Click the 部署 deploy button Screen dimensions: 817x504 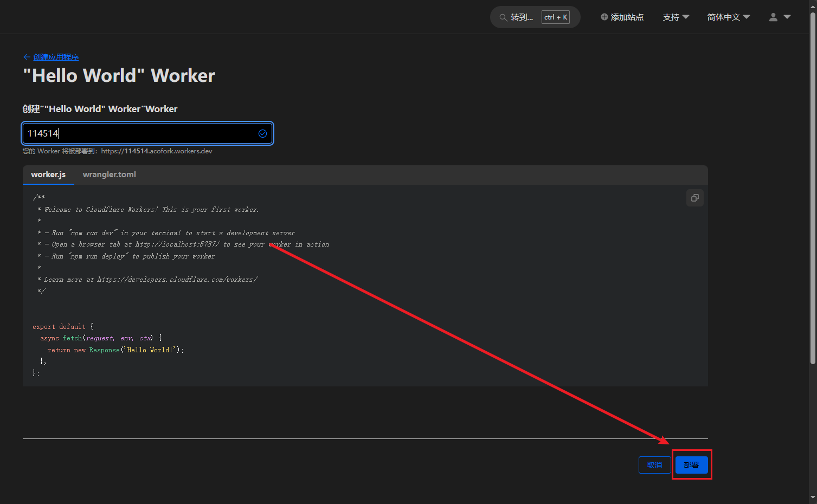coord(691,465)
